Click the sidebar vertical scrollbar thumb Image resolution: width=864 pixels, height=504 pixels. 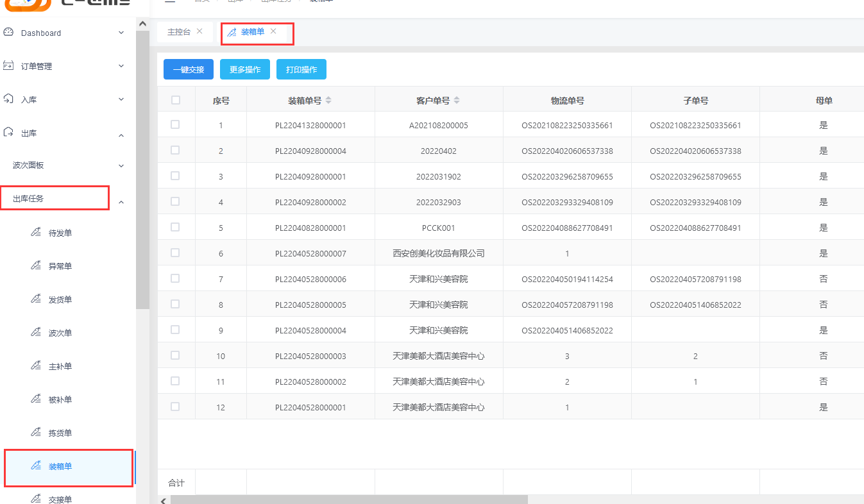pos(142,170)
